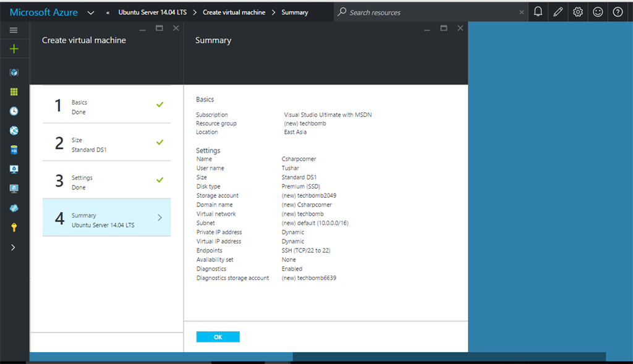Open the Recent clock icon in the sidebar
The image size is (633, 364).
pos(14,111)
